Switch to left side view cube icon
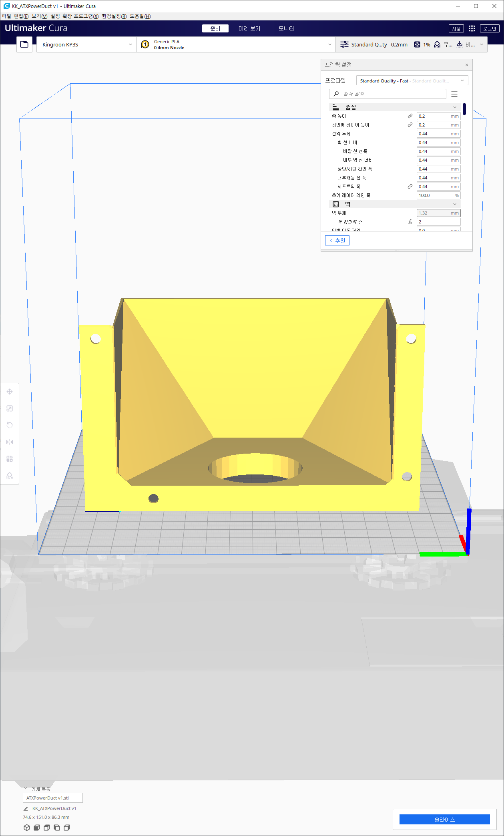Image resolution: width=504 pixels, height=836 pixels. pyautogui.click(x=57, y=828)
